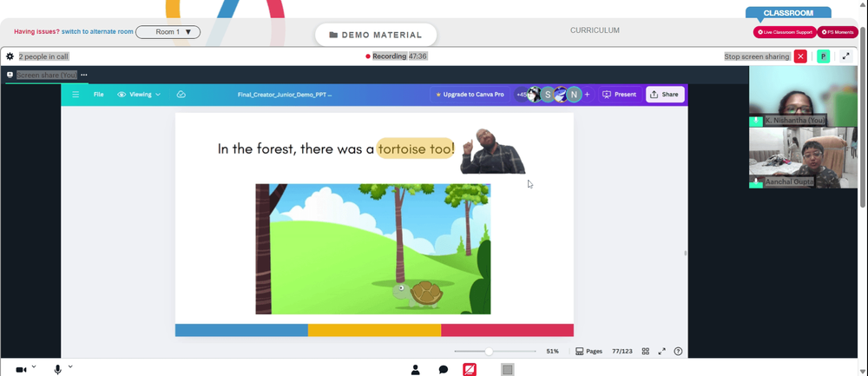Enter Canva fullscreen mode icon

661,351
